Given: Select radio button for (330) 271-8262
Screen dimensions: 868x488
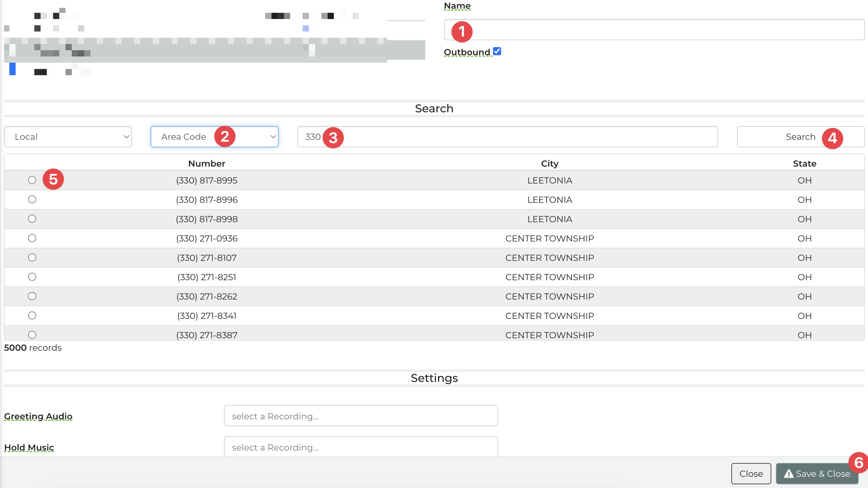Looking at the screenshot, I should [x=32, y=296].
